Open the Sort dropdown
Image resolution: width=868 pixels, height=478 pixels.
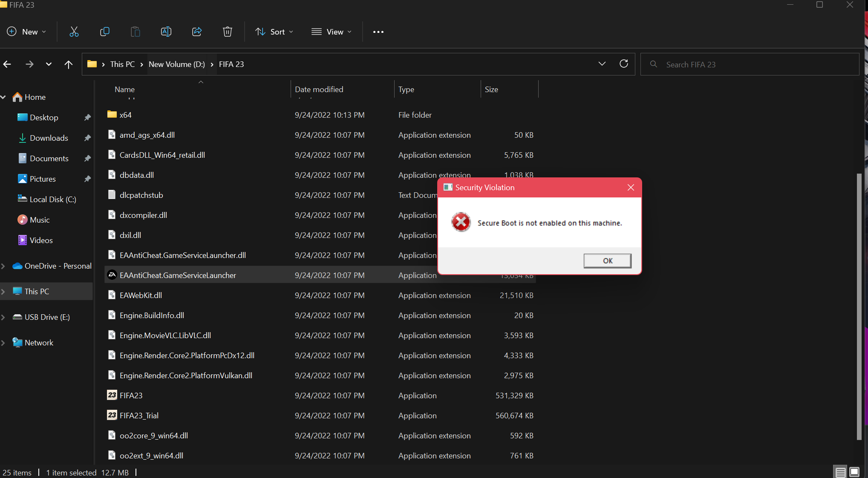pos(274,32)
